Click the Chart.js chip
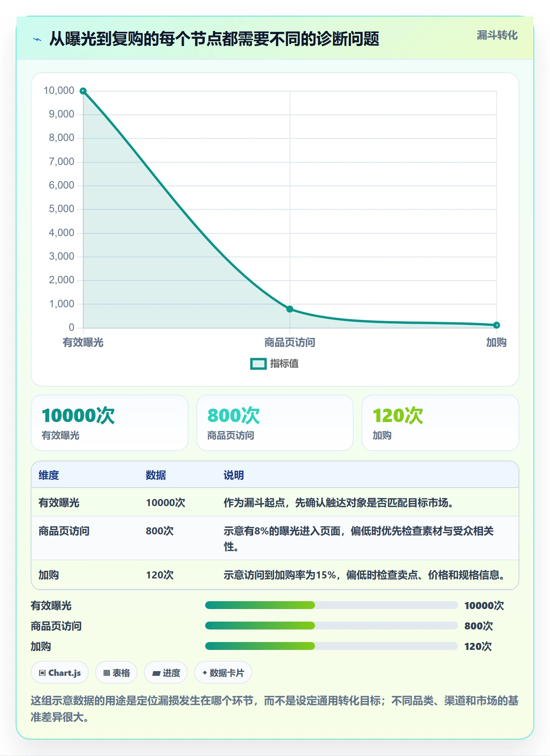Screen dimensions: 550x756 pos(60,673)
